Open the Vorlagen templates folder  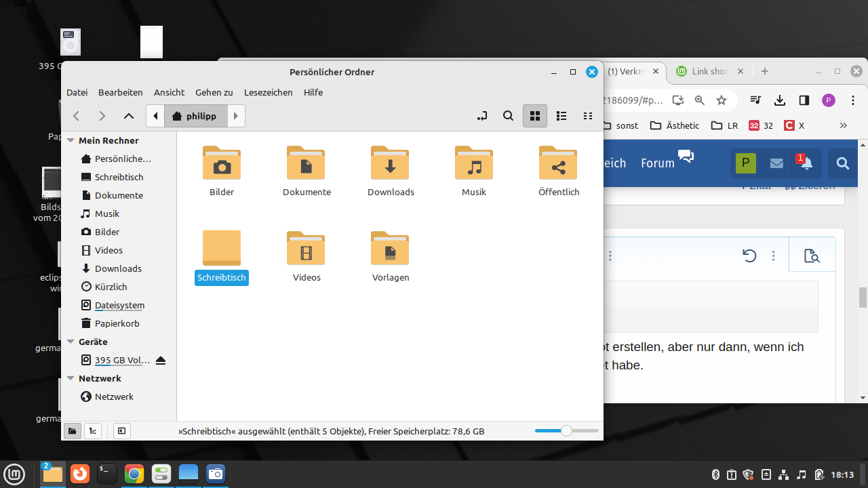pos(390,248)
